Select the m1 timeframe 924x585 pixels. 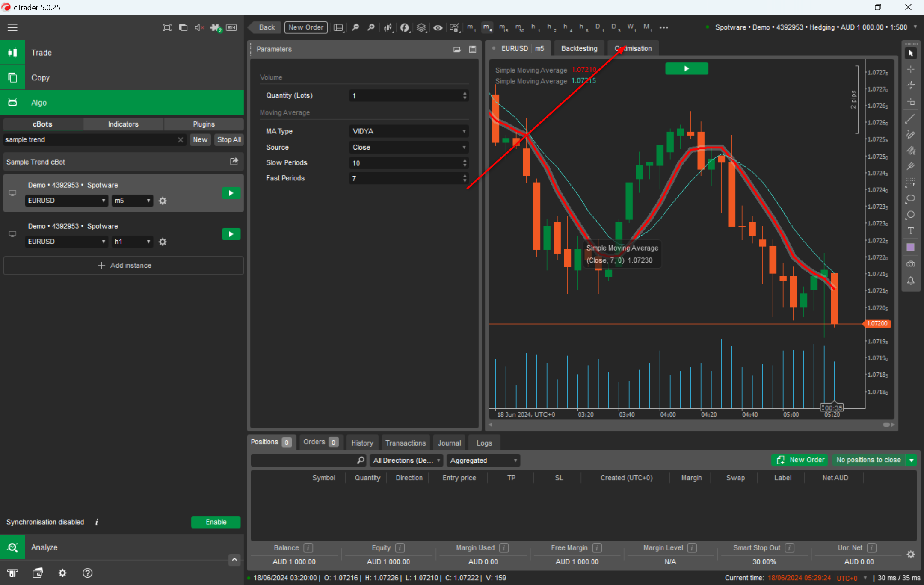click(x=471, y=27)
